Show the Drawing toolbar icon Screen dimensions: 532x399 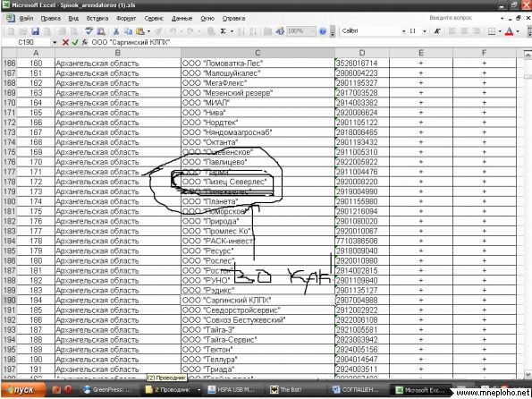[280, 31]
